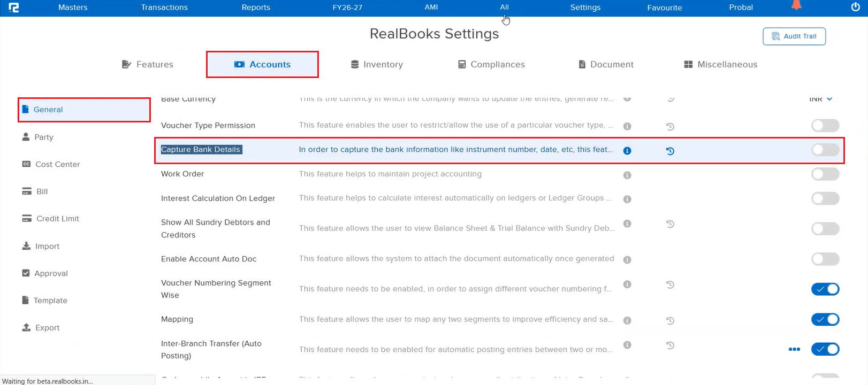
Task: Click history icon for Inter-Branch Transfer
Action: coord(670,345)
